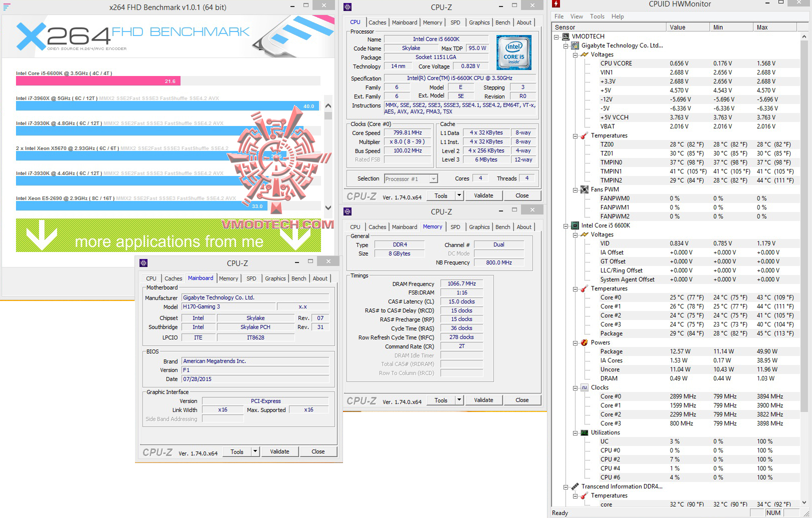Click Validate in the CPU-Z Mainboard window
Screen dimensions: 812x518
(x=279, y=451)
